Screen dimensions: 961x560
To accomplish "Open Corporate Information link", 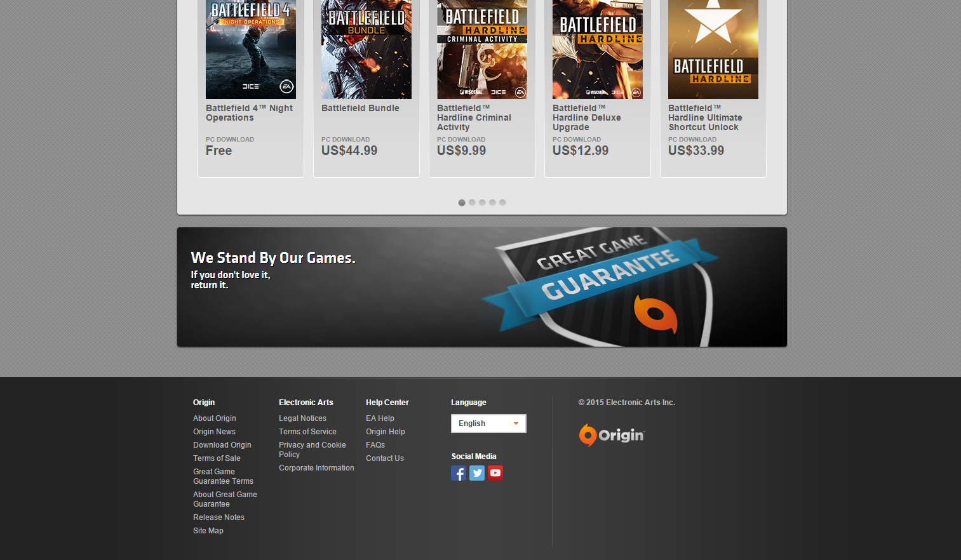I will click(316, 468).
